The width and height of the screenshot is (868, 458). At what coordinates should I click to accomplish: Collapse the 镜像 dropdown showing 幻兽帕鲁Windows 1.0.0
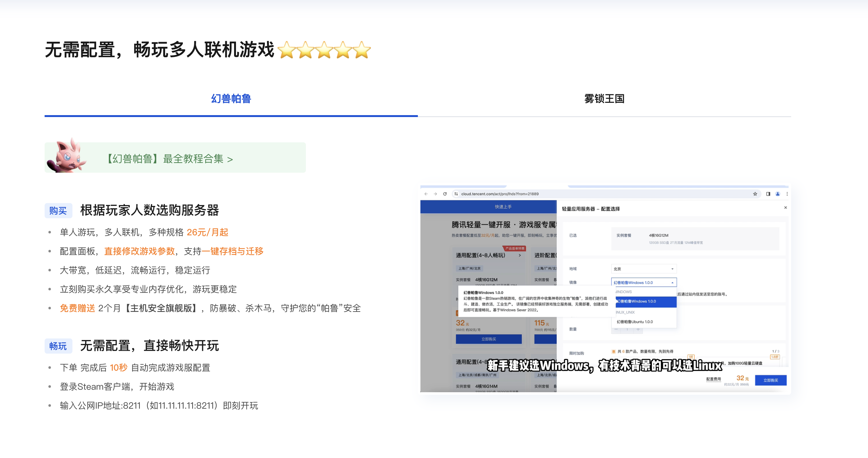[644, 282]
